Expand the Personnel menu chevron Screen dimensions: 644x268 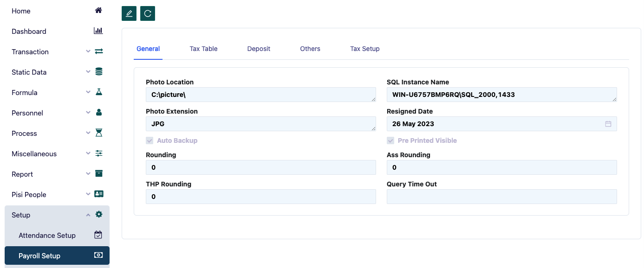click(88, 113)
